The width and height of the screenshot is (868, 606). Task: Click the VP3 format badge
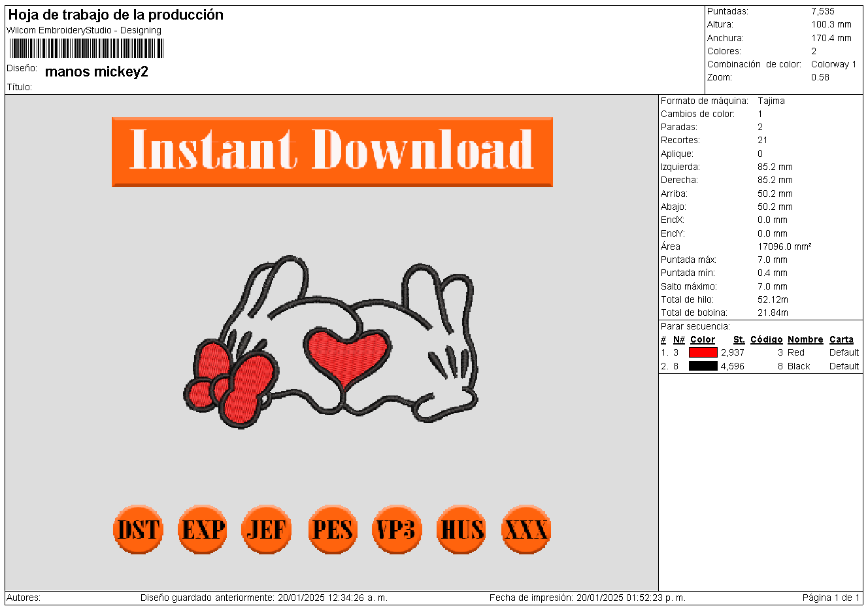(x=397, y=530)
